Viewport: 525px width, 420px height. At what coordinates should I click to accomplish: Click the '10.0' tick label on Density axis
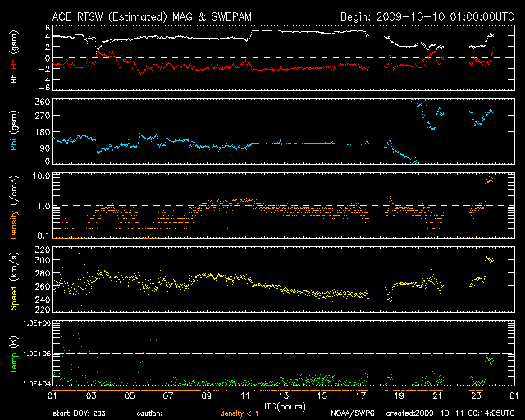point(41,176)
